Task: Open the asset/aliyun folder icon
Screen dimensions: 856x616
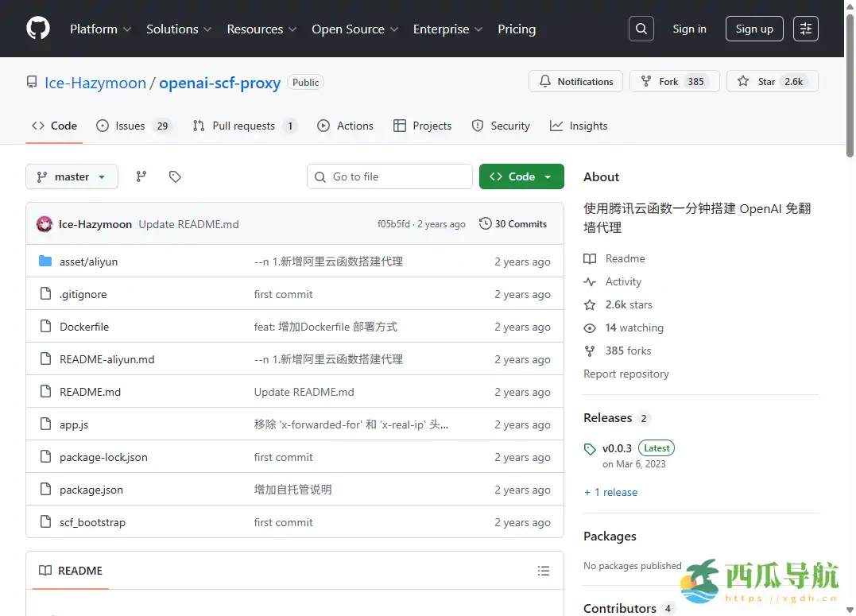Action: click(46, 261)
